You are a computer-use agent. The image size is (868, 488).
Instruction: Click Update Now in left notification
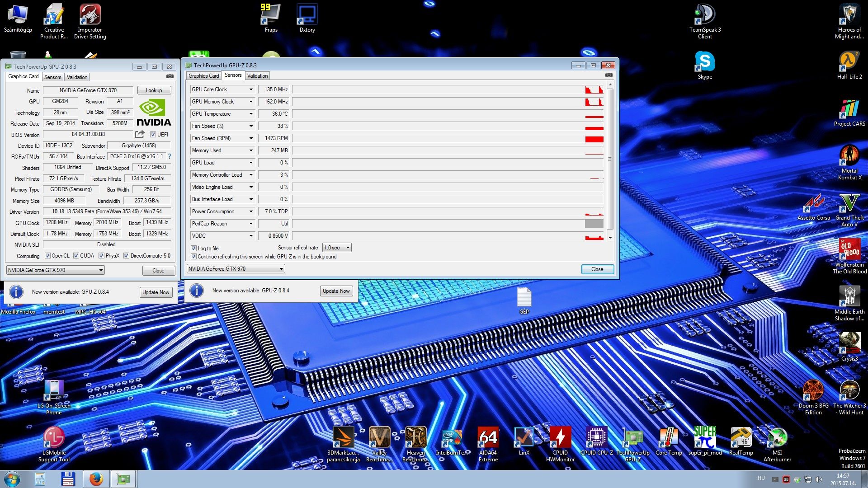(x=156, y=292)
